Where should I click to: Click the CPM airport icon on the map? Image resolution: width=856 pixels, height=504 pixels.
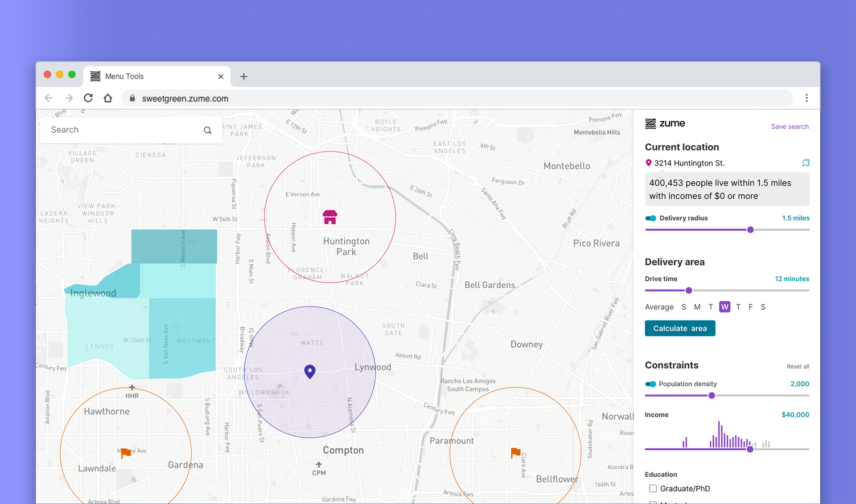pos(319,464)
